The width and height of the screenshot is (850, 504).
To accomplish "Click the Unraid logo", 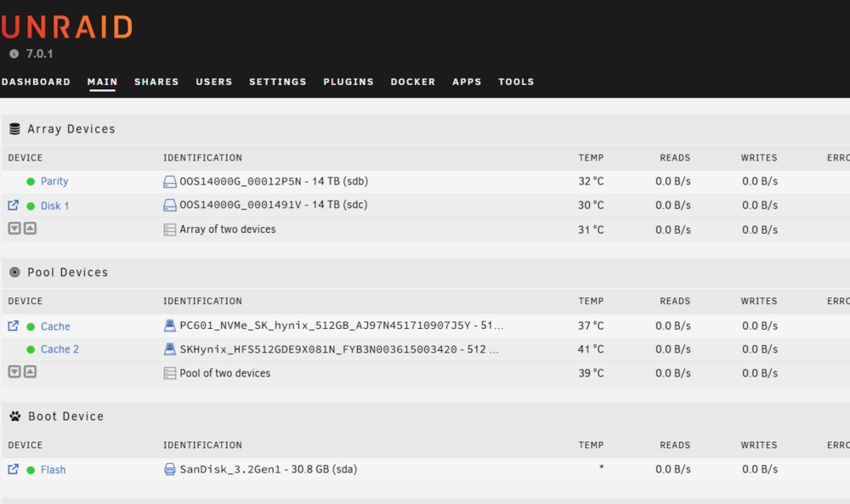I will (66, 26).
